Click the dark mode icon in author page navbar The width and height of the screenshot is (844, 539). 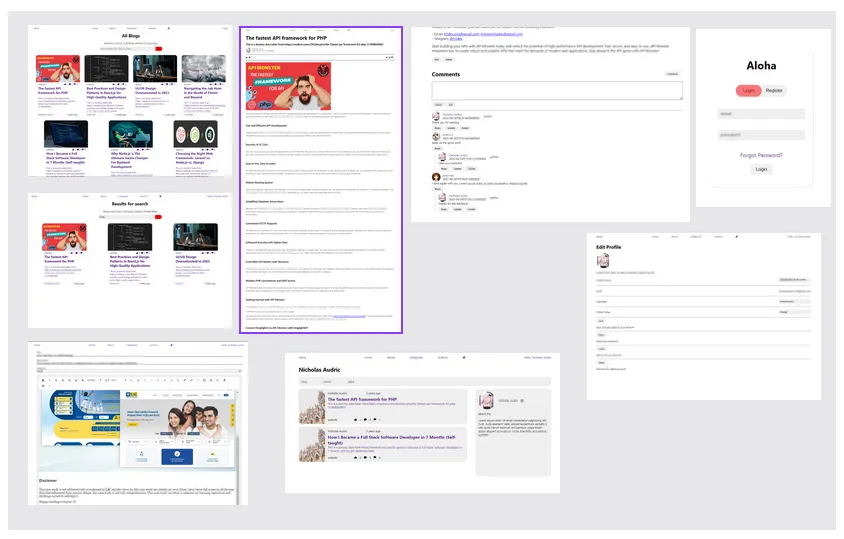tap(463, 358)
